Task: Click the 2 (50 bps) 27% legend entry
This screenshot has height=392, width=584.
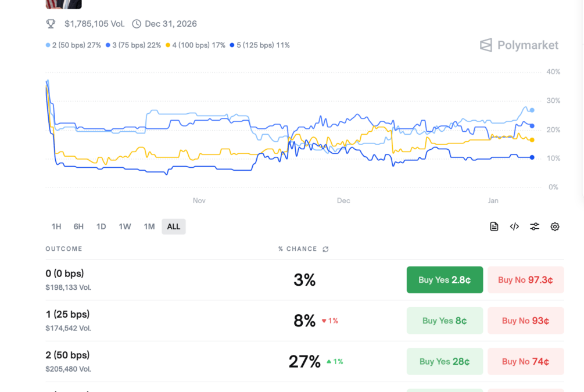Action: tap(74, 45)
